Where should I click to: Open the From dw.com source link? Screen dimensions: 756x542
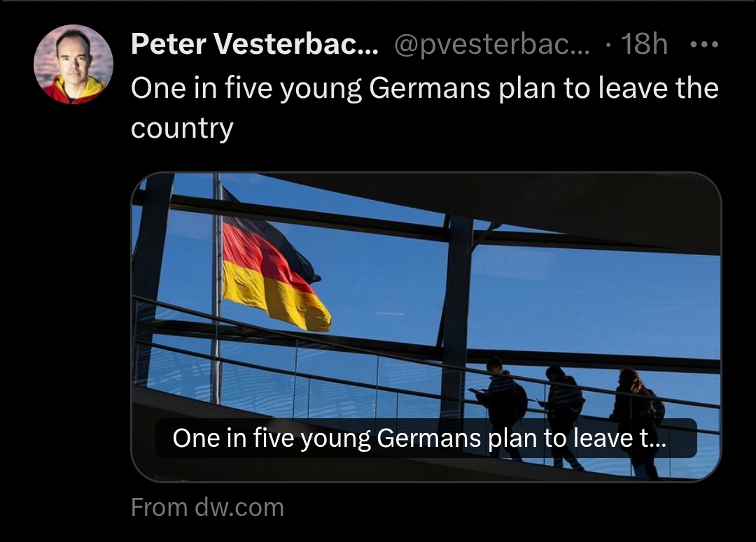pyautogui.click(x=207, y=507)
